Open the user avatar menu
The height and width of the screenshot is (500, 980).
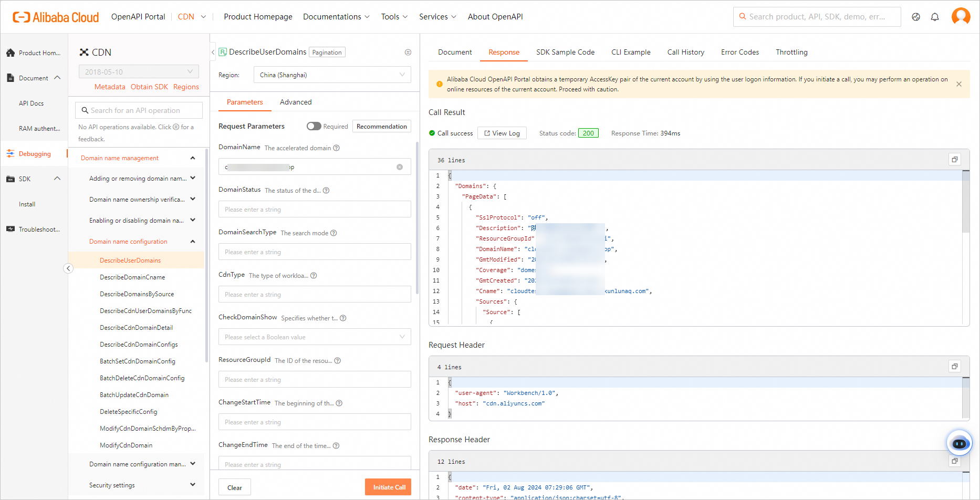tap(961, 16)
